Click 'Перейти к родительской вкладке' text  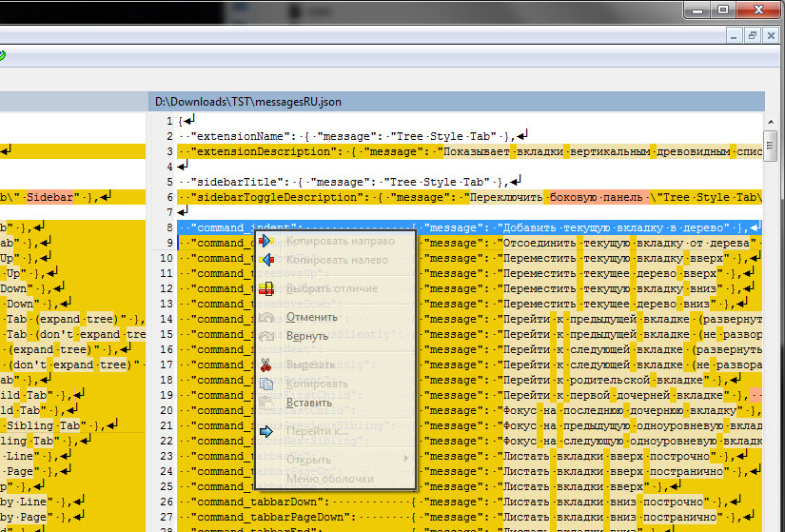[602, 380]
